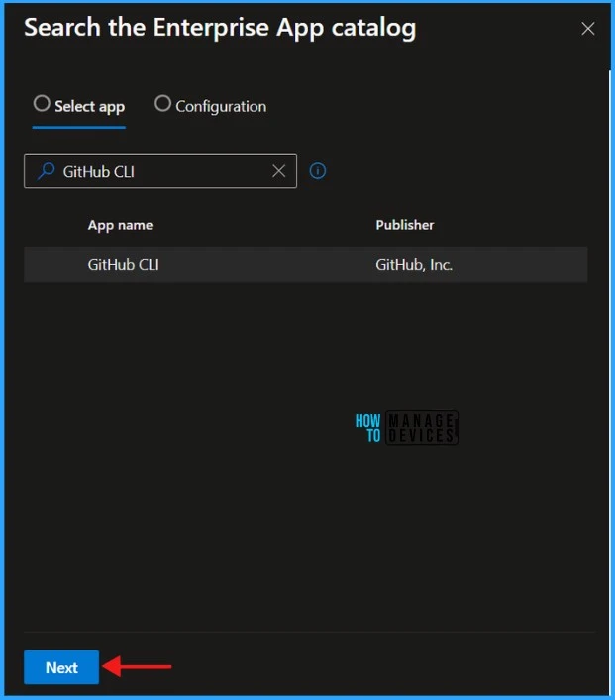The image size is (615, 700).
Task: Close the Enterprise App catalog panel
Action: 587,29
